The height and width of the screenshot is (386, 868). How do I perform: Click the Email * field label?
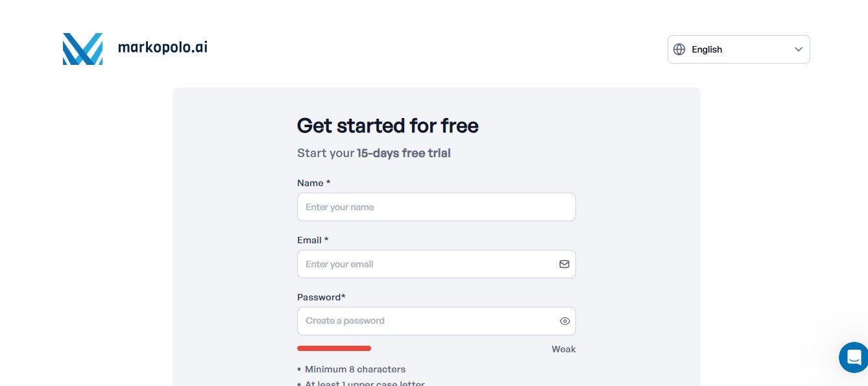(313, 240)
